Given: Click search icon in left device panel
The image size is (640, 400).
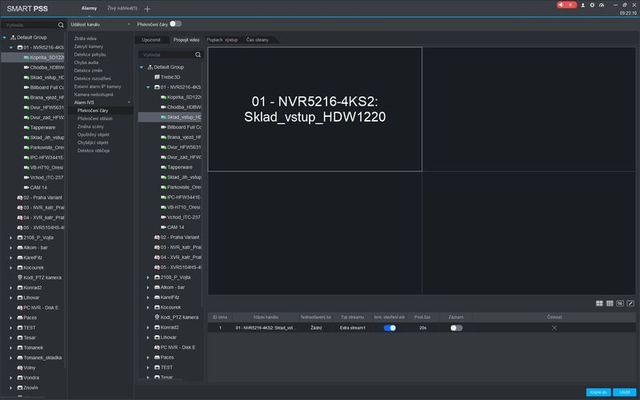Looking at the screenshot, I should click(x=58, y=23).
